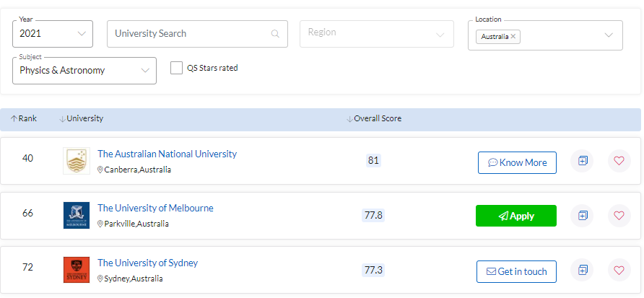
Task: Sort by the Overall Score column header
Action: click(374, 118)
